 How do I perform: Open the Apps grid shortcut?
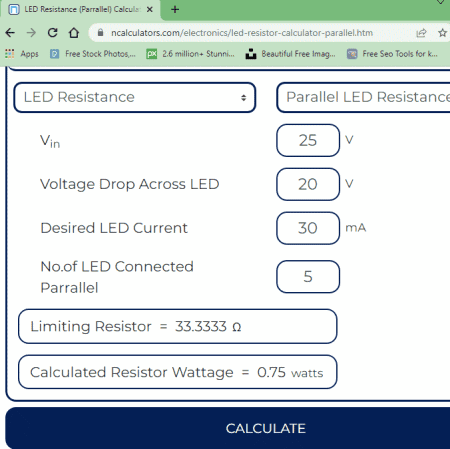click(22, 54)
